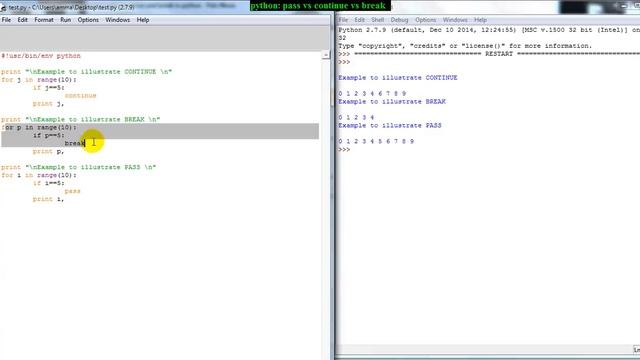
Task: Click the RESTART line in Python Shell
Action: [489, 53]
